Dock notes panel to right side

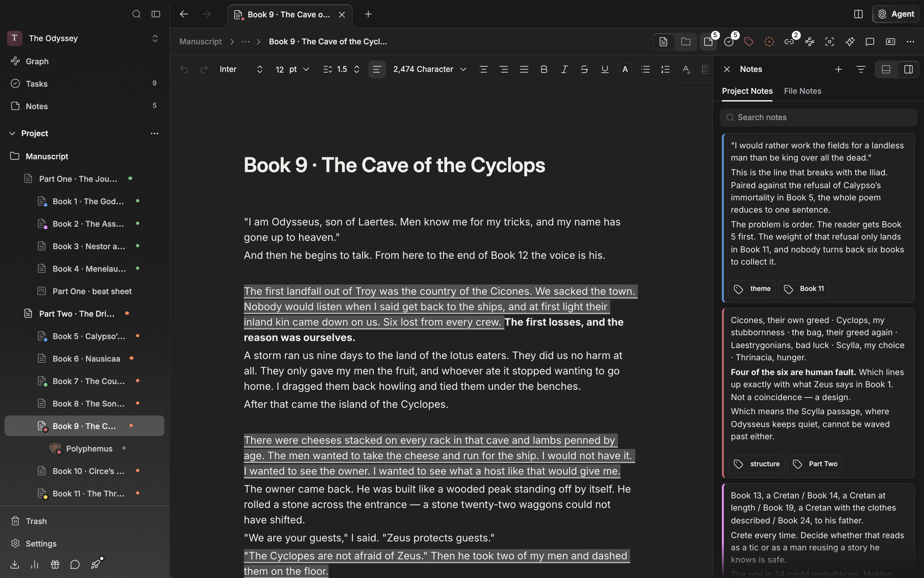click(x=908, y=69)
